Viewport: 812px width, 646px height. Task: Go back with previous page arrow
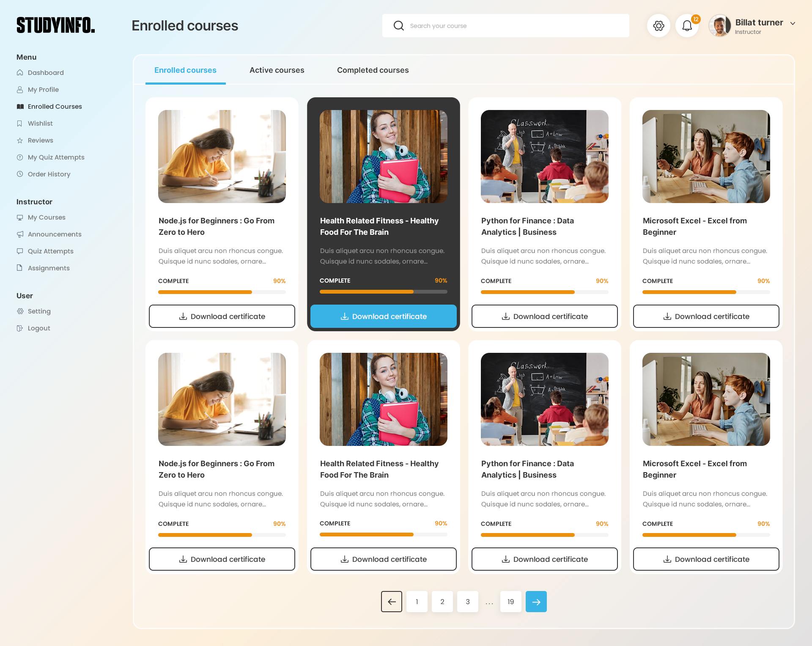tap(392, 602)
